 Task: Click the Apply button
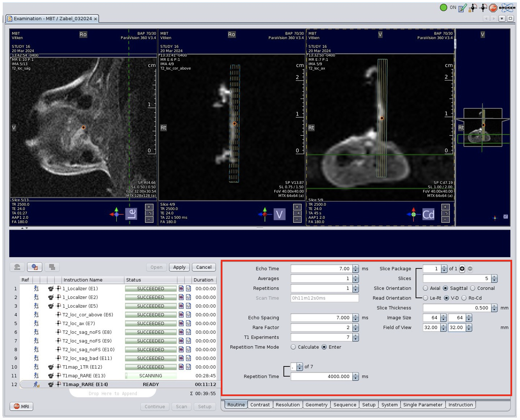[x=179, y=267]
